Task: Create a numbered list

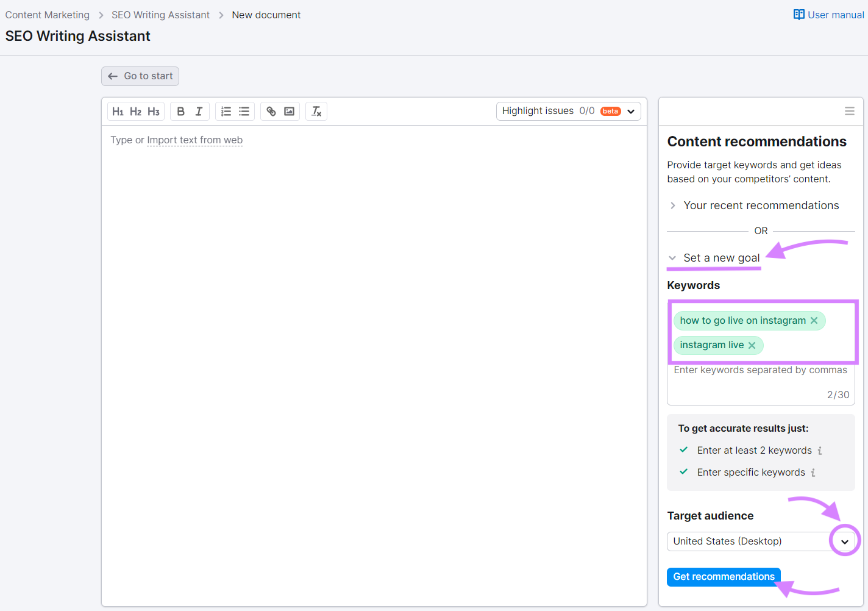Action: (x=226, y=111)
